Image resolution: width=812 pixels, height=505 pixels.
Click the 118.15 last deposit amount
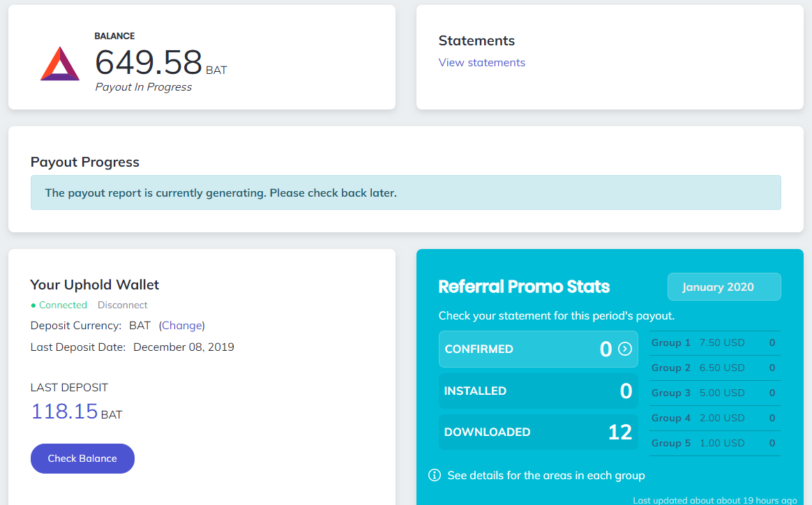click(64, 412)
